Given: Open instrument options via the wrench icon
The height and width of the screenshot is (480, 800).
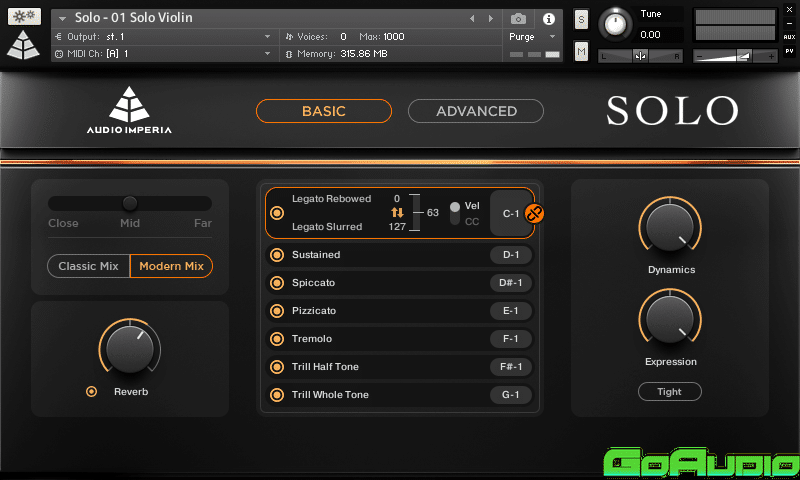Looking at the screenshot, I should (x=24, y=16).
